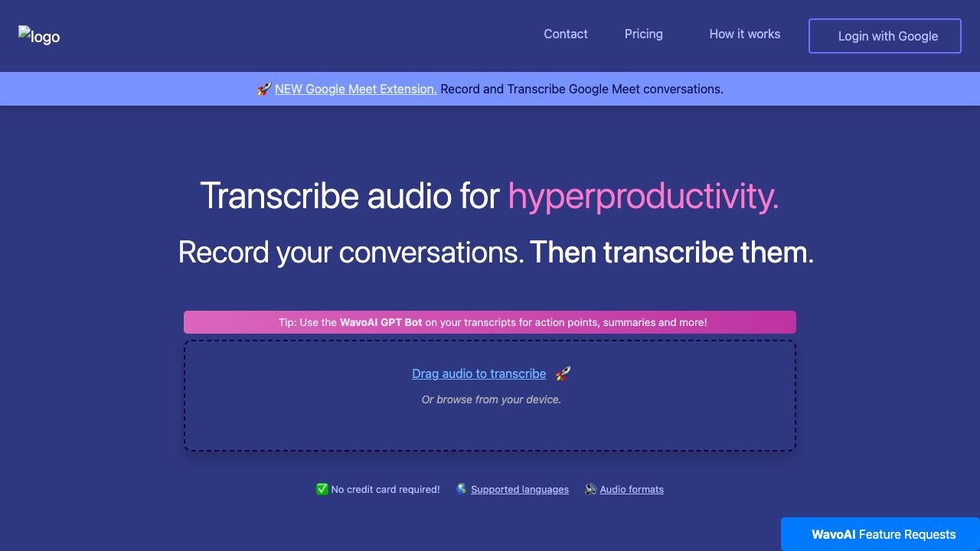The image size is (980, 551).
Task: Click the 'Then transcribe them' heading text
Action: 671,253
